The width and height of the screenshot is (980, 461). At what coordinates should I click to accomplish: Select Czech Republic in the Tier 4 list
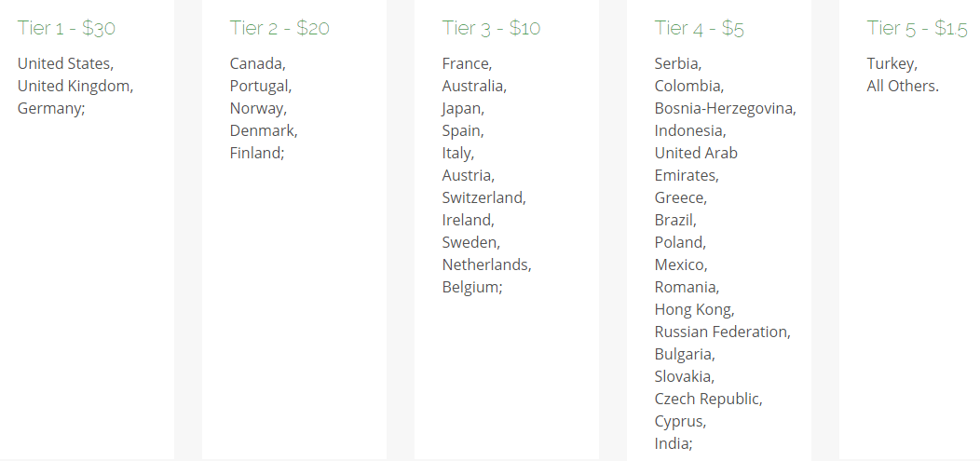708,399
